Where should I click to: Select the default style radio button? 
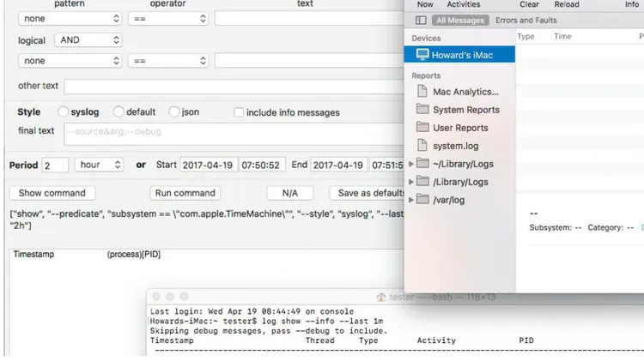coord(118,111)
